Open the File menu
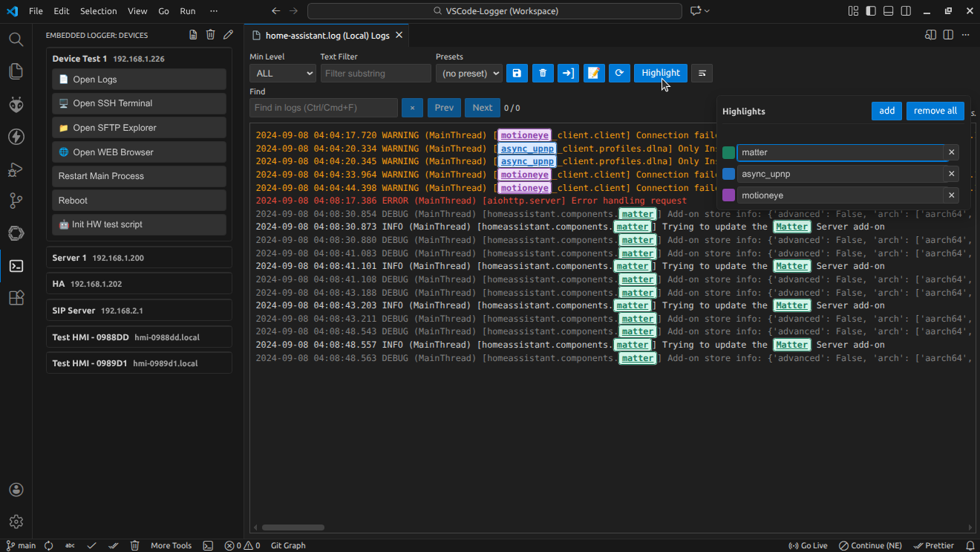The image size is (980, 552). 36,10
